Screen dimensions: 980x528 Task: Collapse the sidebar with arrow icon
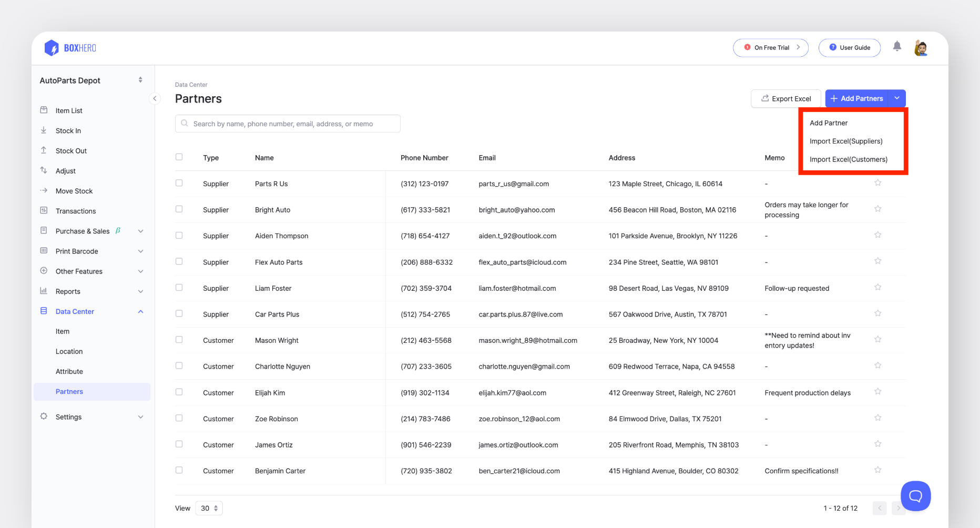click(x=155, y=98)
